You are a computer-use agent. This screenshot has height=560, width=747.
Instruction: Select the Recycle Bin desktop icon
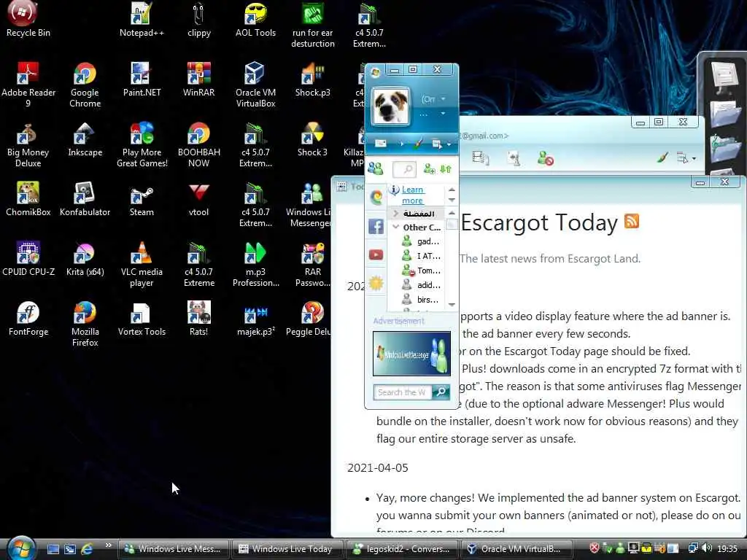pos(28,19)
